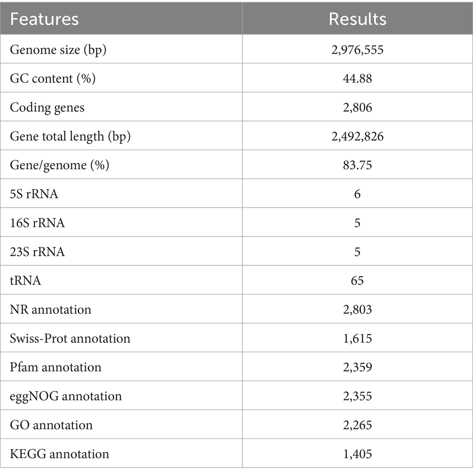Select the Pfam annotation row label

coord(56,367)
